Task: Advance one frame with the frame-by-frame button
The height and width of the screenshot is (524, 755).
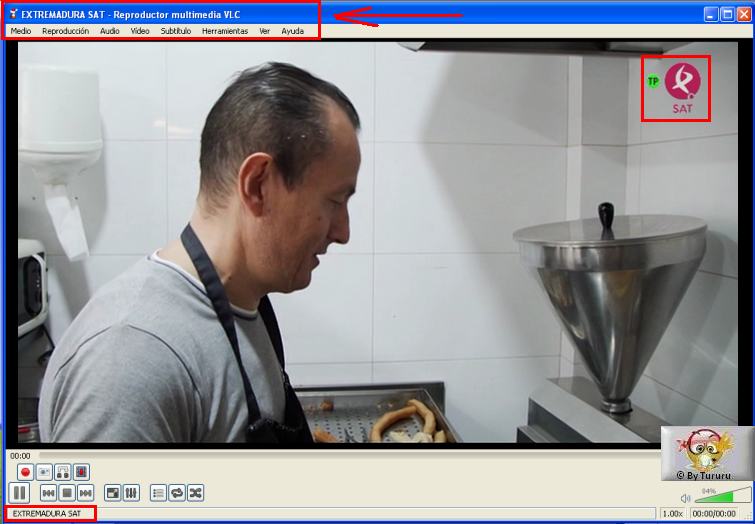Action: (81, 472)
